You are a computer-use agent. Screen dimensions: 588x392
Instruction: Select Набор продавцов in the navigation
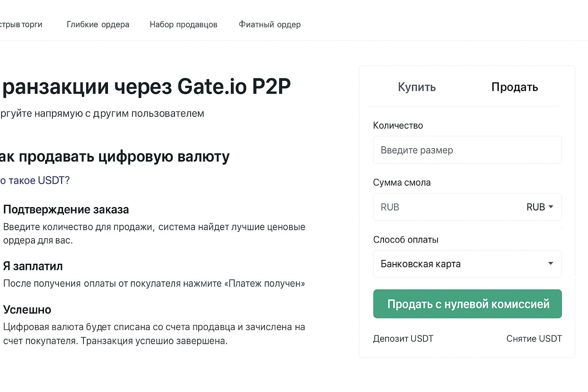183,24
